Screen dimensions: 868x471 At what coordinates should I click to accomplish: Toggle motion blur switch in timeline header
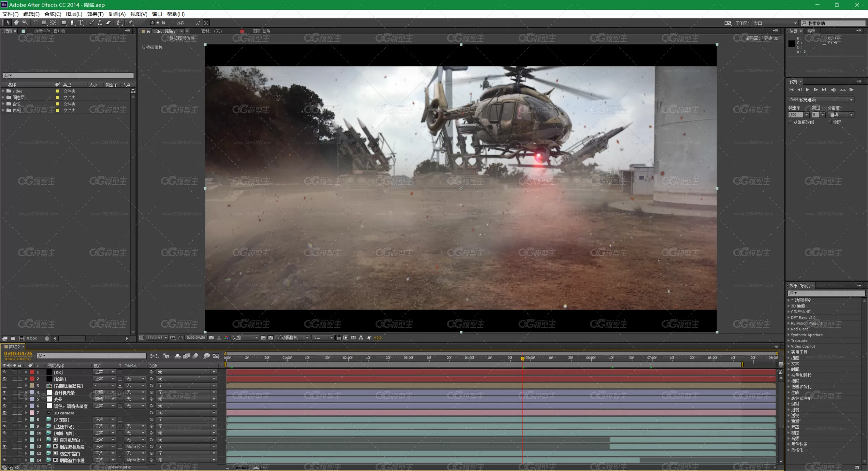tap(195, 356)
